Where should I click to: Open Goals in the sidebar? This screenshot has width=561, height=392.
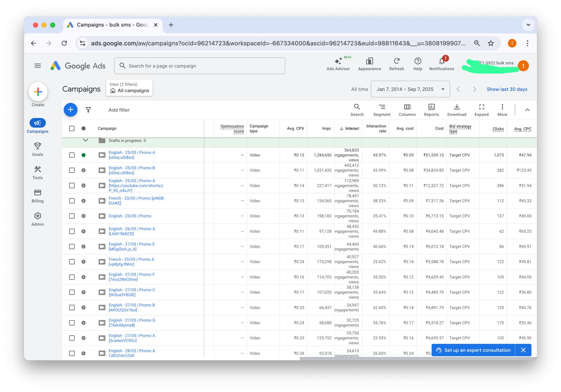(38, 149)
